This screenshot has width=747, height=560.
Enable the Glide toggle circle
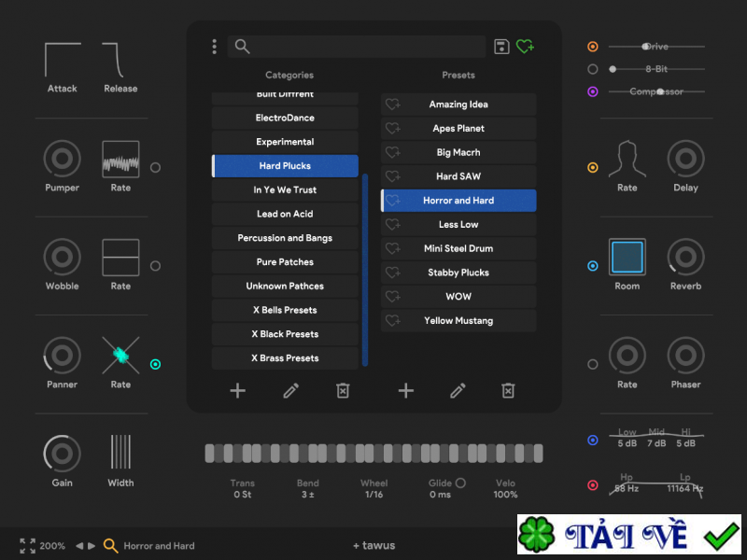point(460,483)
